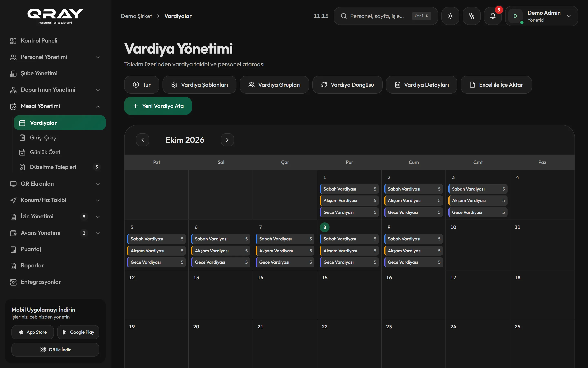Screen dimensions: 588x368
Task: Open Vardiya Grupları
Action: click(x=274, y=85)
